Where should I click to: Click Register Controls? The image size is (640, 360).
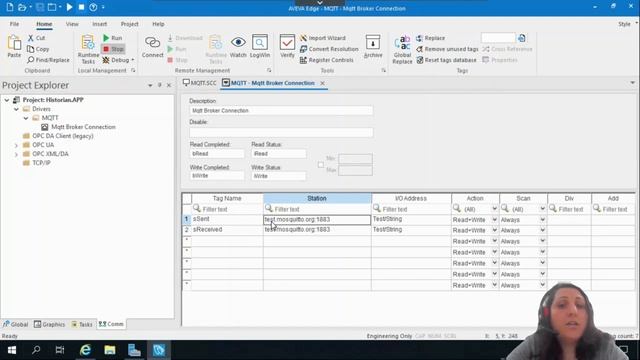click(x=327, y=60)
